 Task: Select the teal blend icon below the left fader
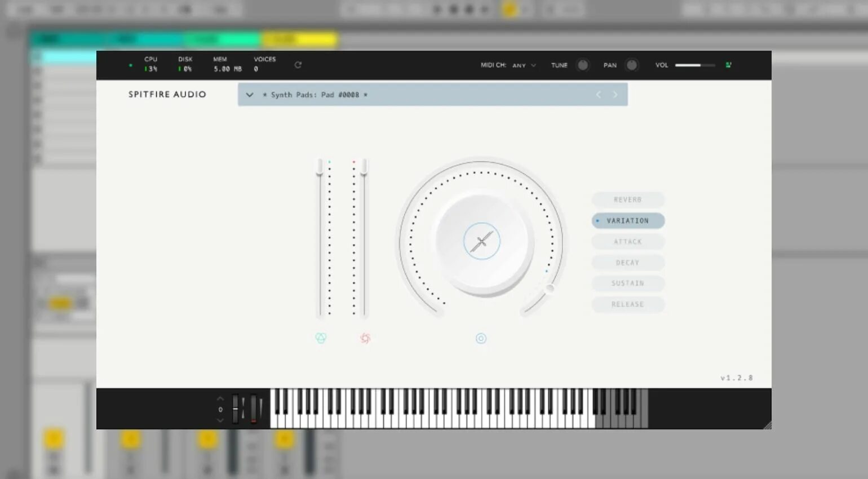321,338
